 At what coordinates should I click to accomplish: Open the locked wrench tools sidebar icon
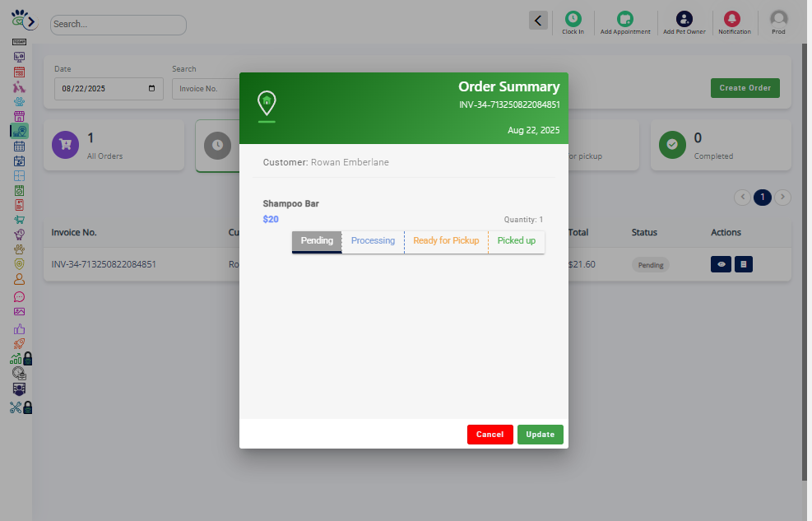(21, 407)
